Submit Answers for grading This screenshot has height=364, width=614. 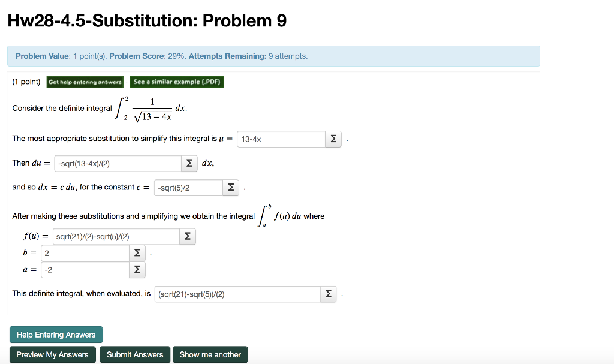[134, 354]
